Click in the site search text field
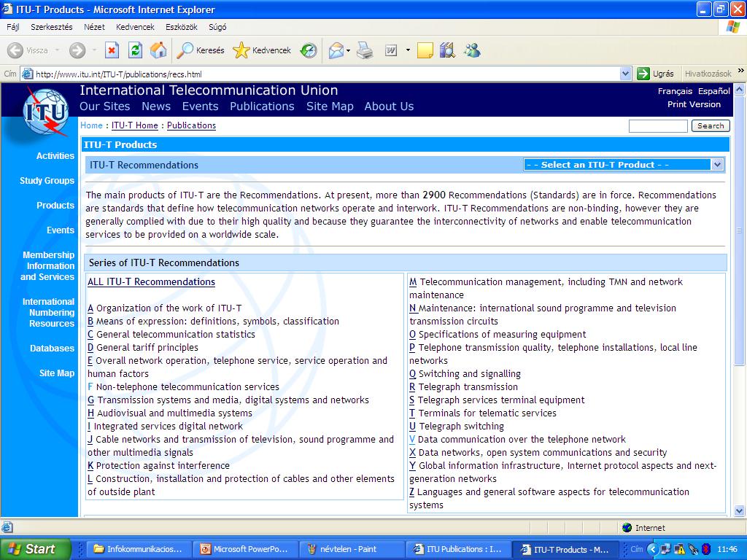 point(658,125)
